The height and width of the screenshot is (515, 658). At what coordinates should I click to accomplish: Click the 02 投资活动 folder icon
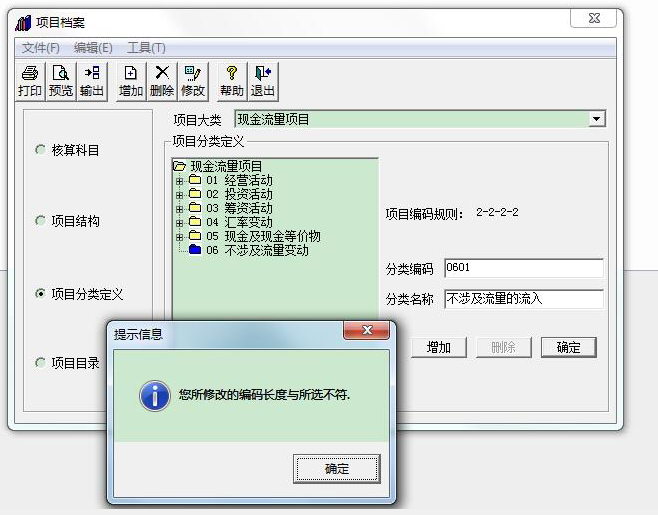coord(195,194)
